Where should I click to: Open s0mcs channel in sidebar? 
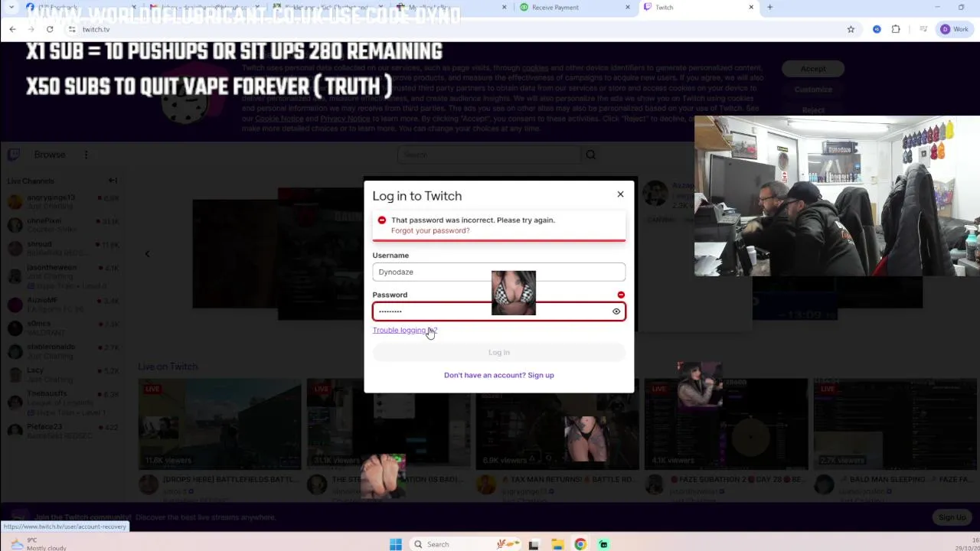pyautogui.click(x=61, y=328)
